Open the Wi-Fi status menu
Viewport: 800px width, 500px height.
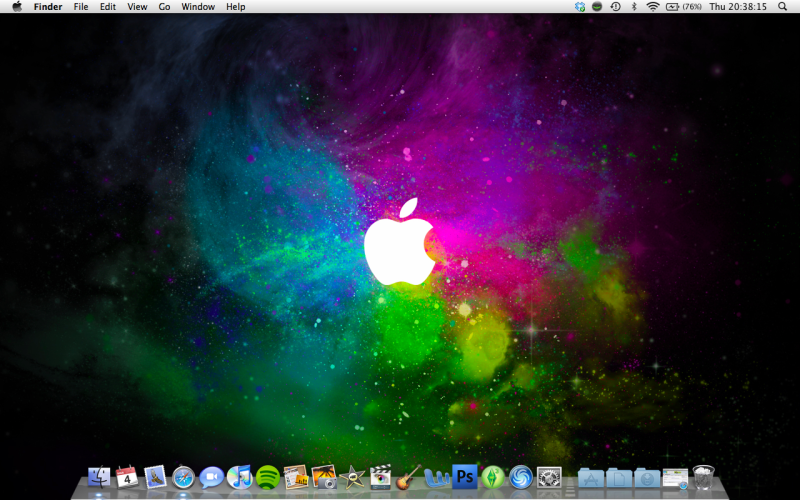tap(653, 7)
